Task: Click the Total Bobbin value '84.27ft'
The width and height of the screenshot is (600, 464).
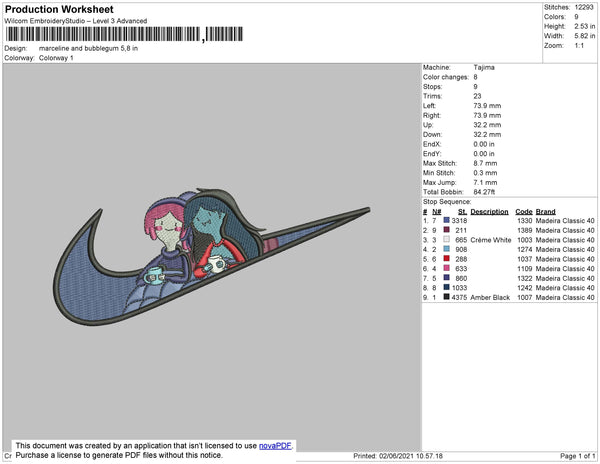Action: point(484,192)
